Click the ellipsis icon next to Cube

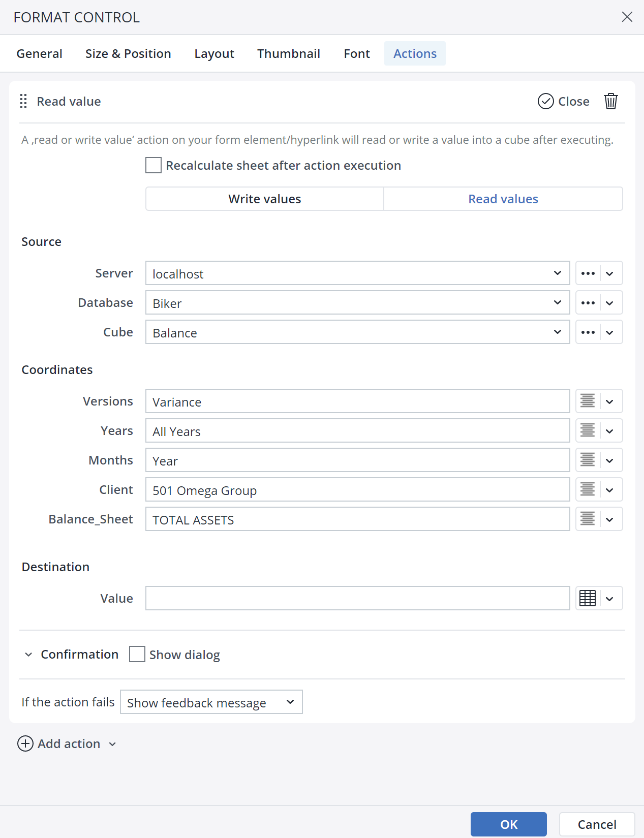588,332
